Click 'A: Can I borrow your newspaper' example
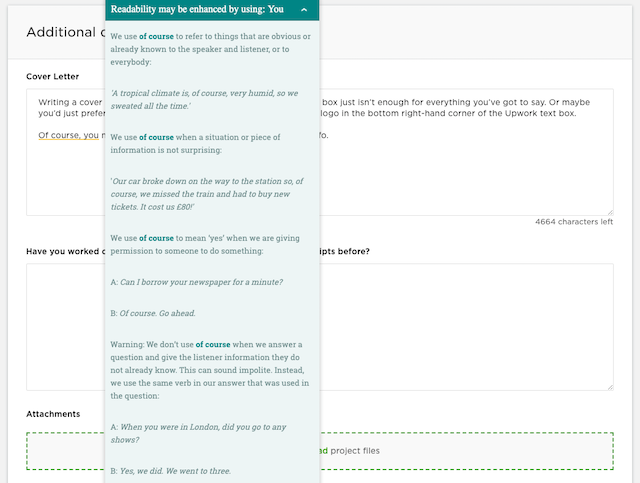640x483 pixels. click(196, 282)
